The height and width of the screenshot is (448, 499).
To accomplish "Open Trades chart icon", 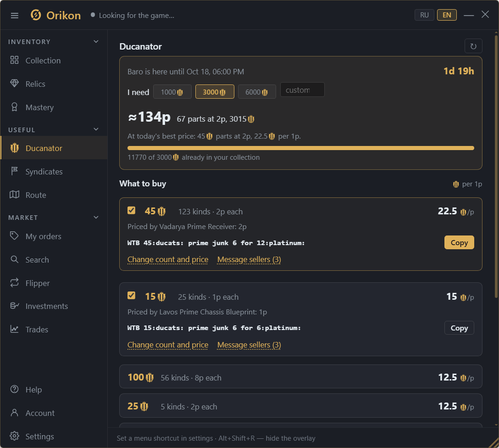I will 14,329.
